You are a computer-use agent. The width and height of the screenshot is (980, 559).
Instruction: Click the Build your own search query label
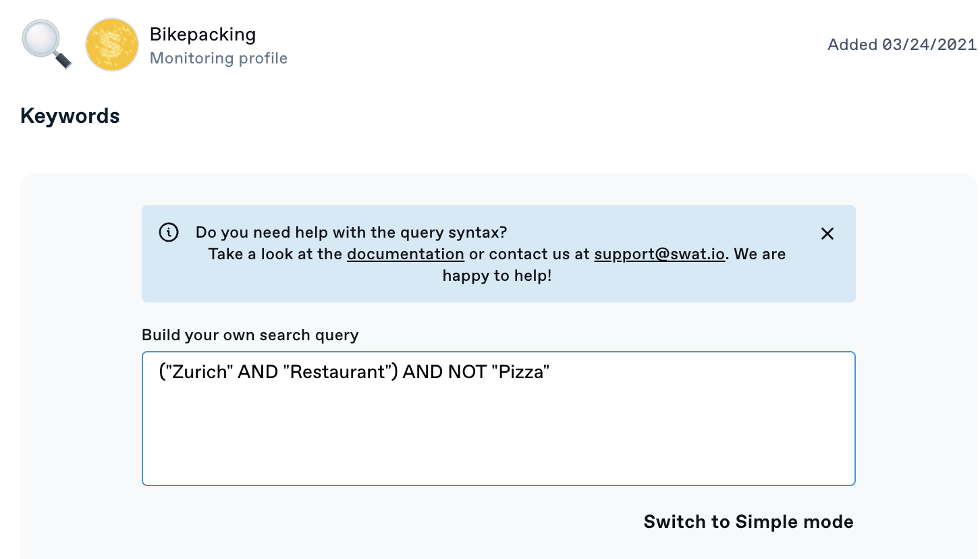tap(250, 335)
